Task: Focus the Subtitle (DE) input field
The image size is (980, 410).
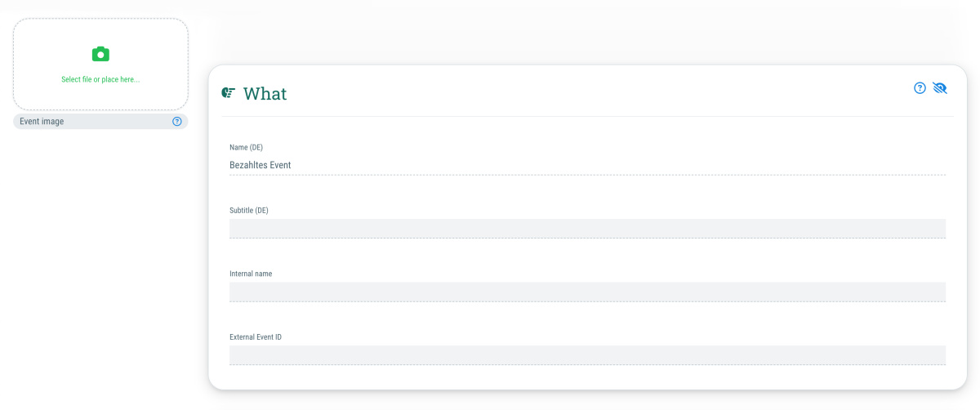Action: tap(587, 228)
